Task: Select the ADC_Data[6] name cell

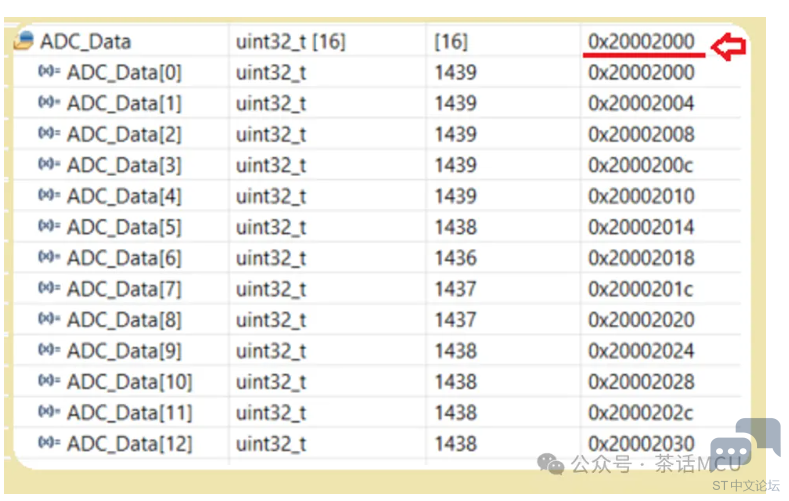Action: tap(124, 259)
